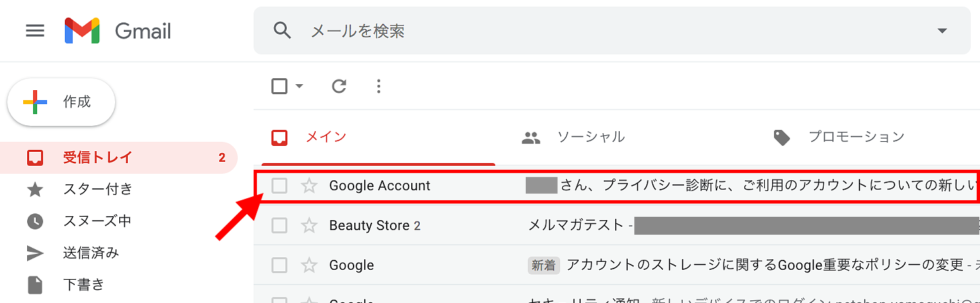The image size is (980, 303).
Task: Star the Google Account email
Action: [x=309, y=186]
